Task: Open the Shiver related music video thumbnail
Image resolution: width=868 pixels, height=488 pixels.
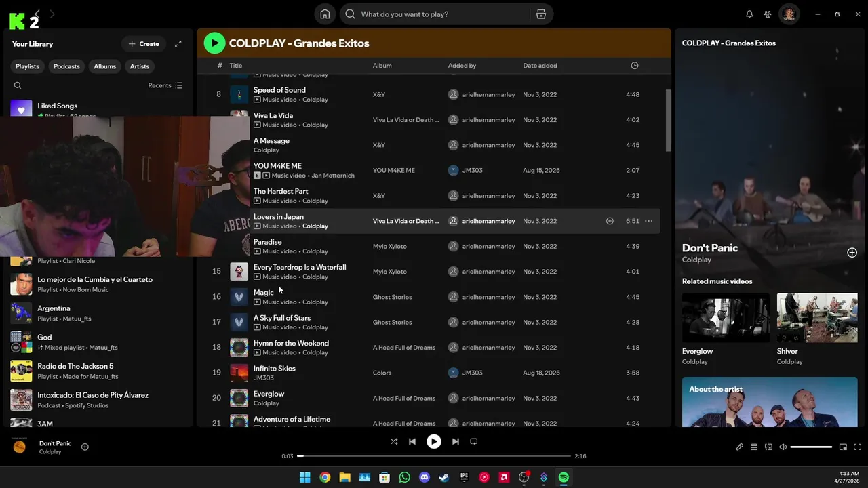Action: 817,318
